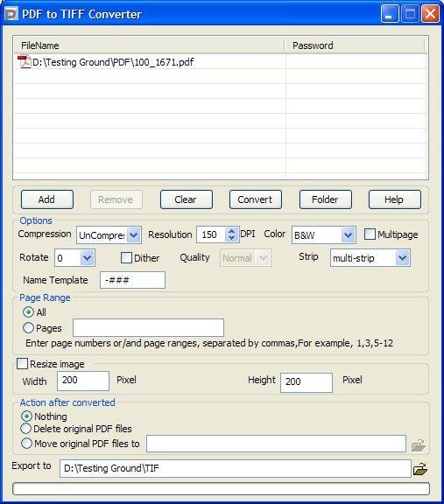Click the Name Template input field

pos(132,280)
